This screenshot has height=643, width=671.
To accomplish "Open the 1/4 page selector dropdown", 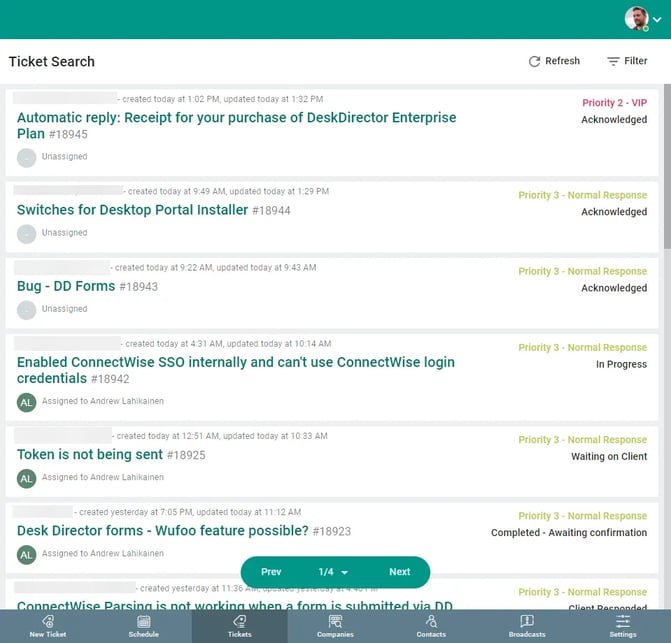I will click(x=333, y=572).
